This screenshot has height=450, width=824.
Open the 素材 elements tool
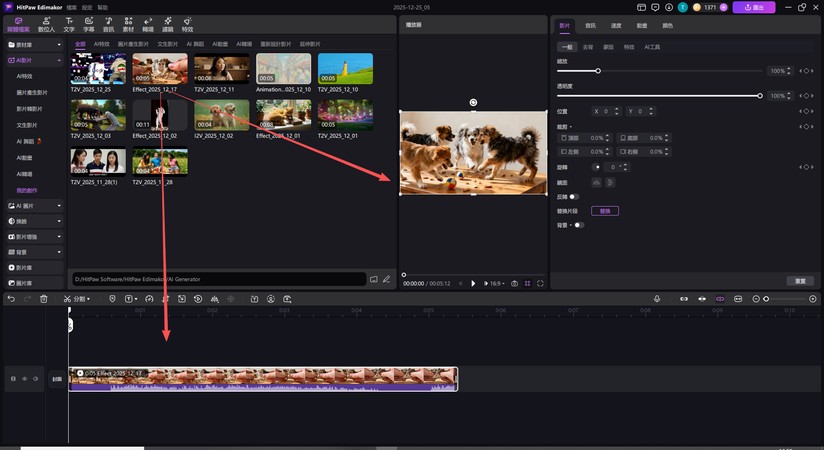click(x=128, y=25)
